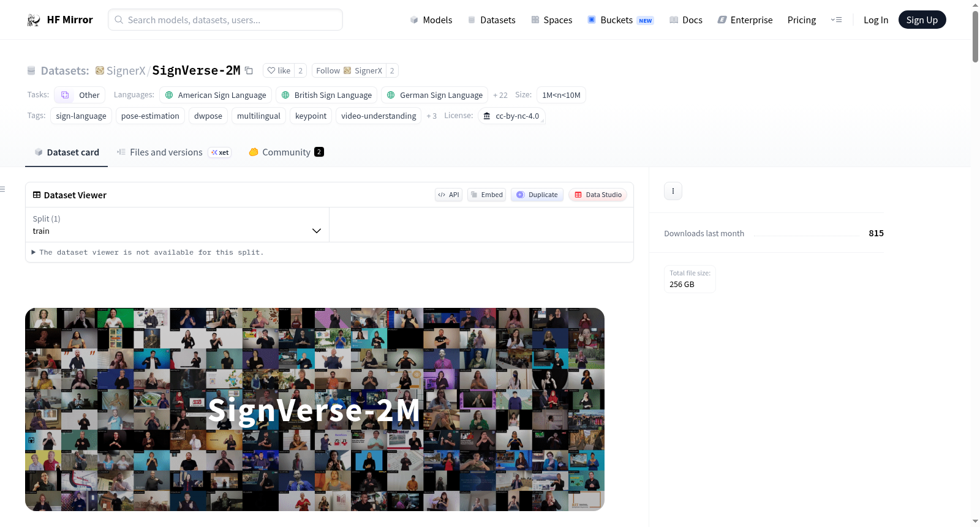Go to Datasets page
Viewport: 980px width, 527px height.
click(x=491, y=20)
